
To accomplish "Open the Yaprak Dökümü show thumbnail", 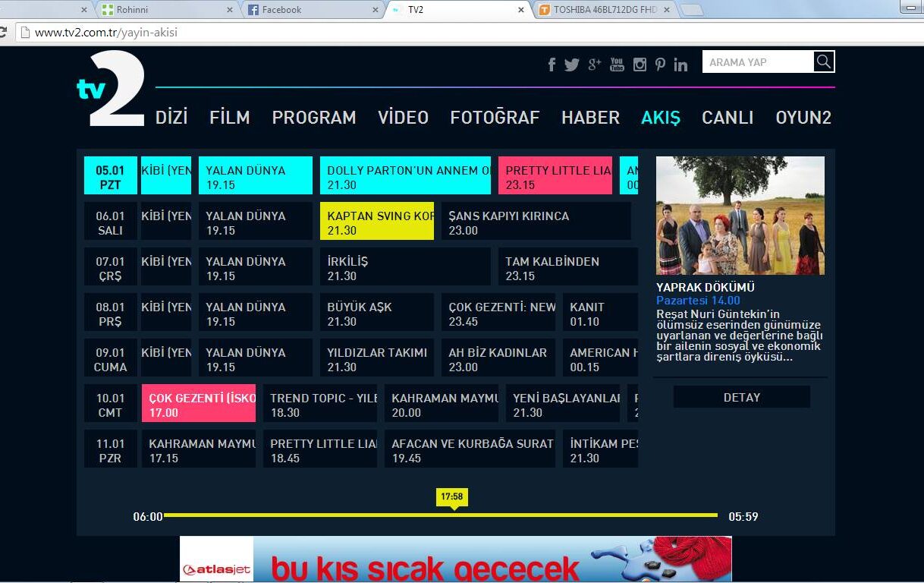I will [740, 216].
